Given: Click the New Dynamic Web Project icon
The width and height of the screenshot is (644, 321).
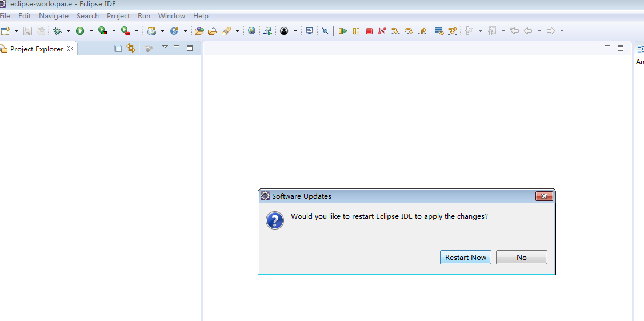Looking at the screenshot, I should point(152,31).
